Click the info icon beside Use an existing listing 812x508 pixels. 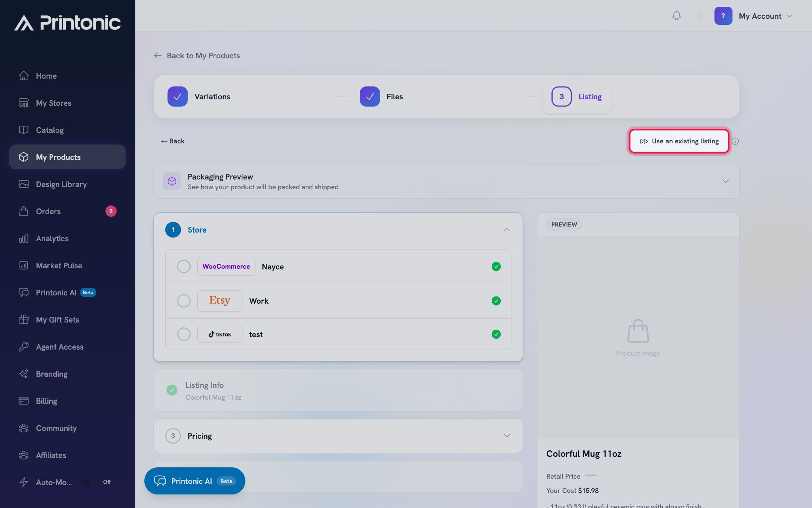(735, 141)
